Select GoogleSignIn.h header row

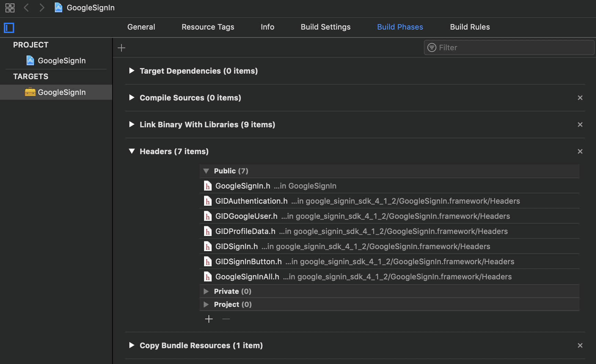(x=390, y=186)
